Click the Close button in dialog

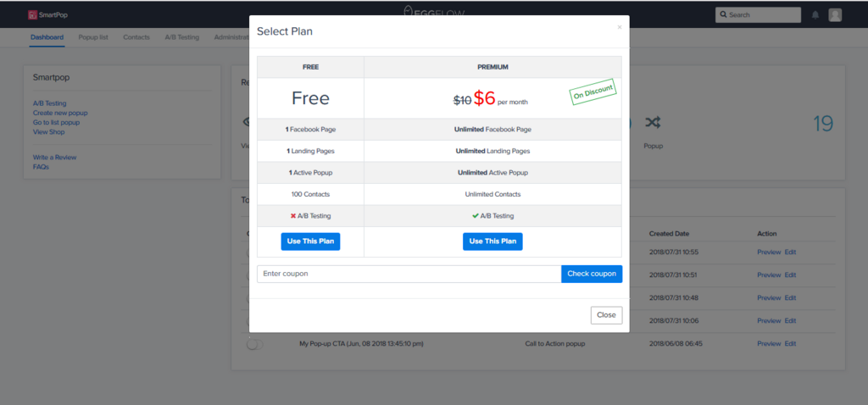pos(606,315)
